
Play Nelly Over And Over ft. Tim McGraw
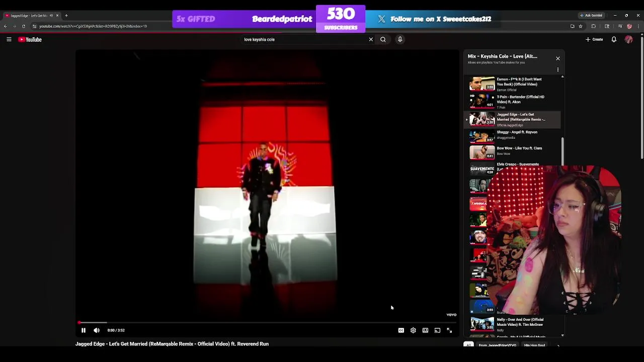tap(512, 324)
